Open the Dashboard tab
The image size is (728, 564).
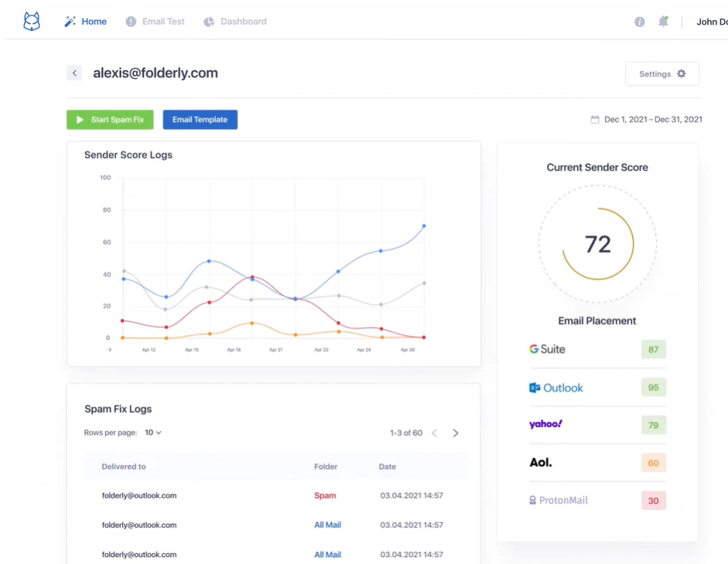(235, 22)
